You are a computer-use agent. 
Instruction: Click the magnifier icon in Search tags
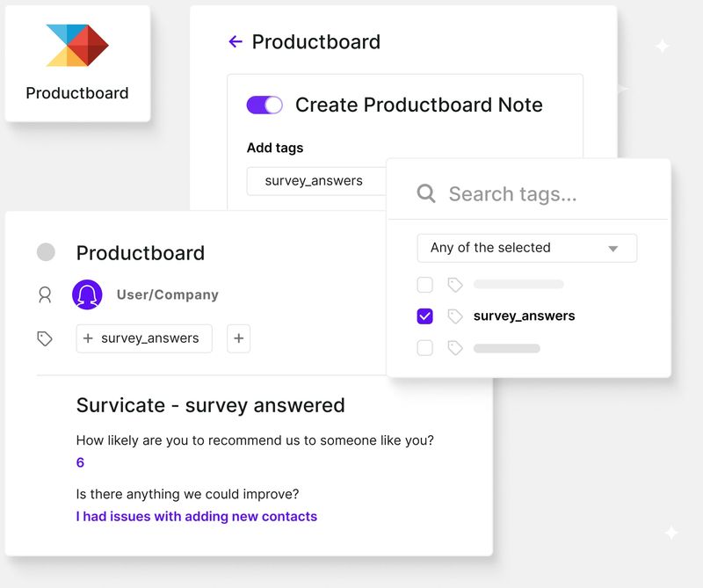tap(426, 192)
